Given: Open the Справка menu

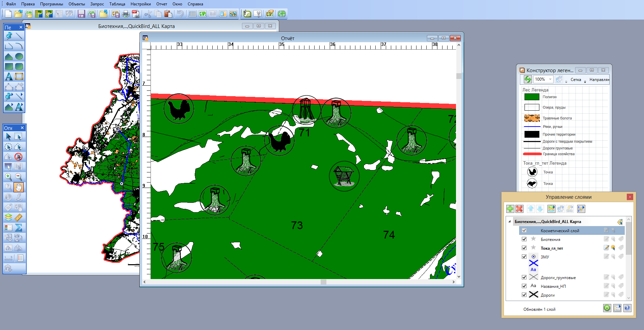Looking at the screenshot, I should point(195,4).
